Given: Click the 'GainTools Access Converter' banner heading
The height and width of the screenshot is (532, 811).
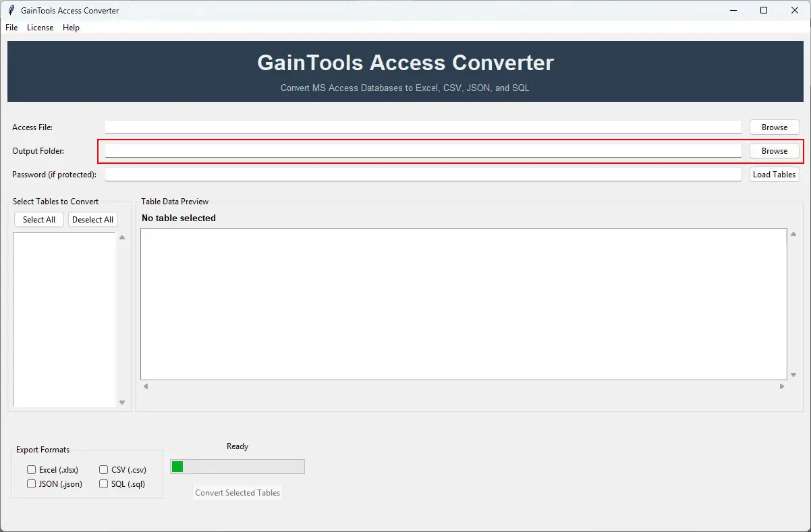Looking at the screenshot, I should point(405,63).
